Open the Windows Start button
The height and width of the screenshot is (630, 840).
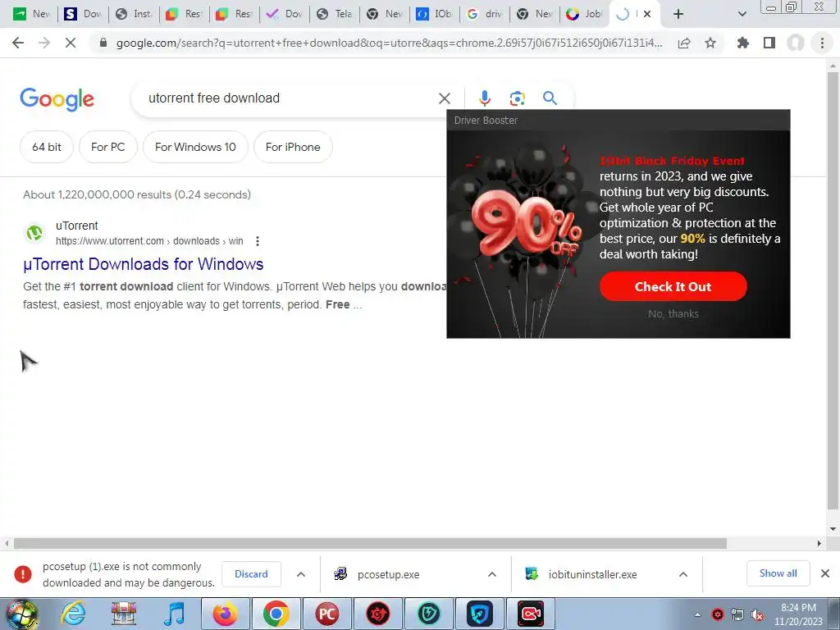coord(21,614)
